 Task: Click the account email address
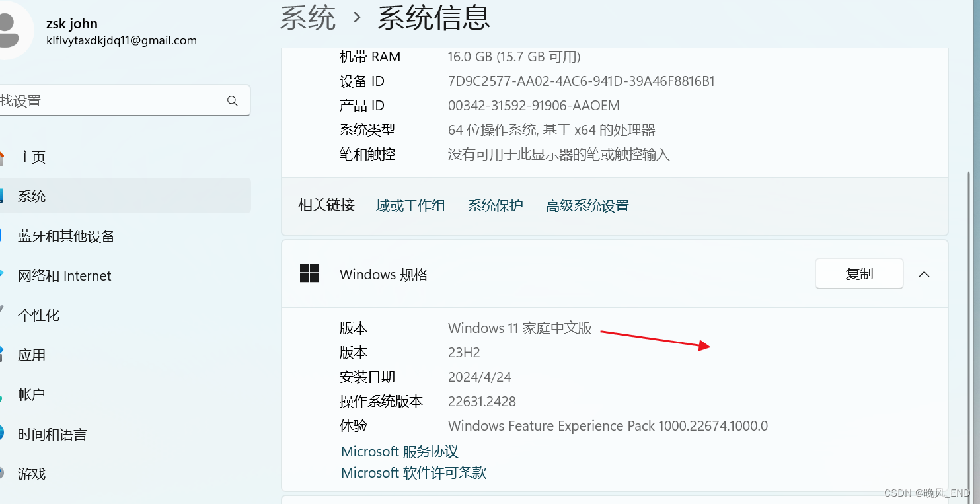122,40
